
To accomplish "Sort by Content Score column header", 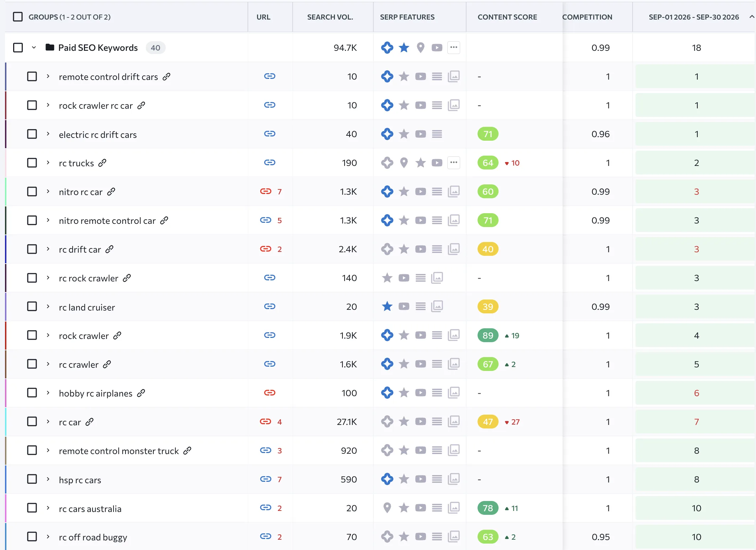I will [507, 17].
